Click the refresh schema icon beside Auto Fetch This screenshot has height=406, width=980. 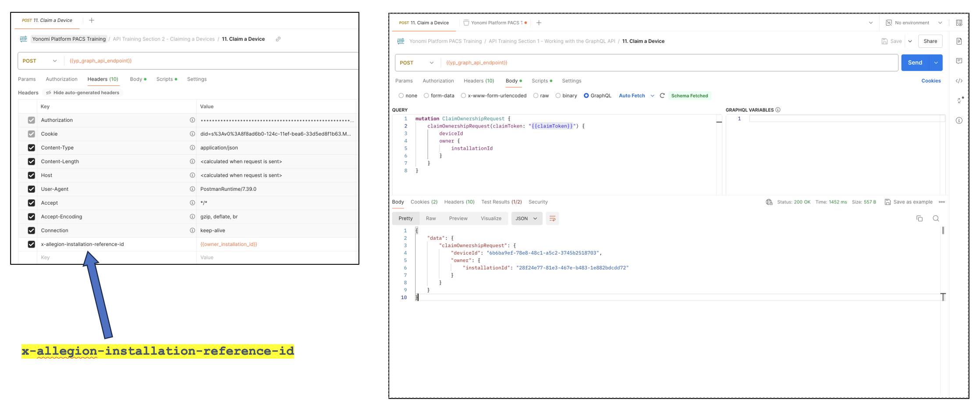point(662,96)
